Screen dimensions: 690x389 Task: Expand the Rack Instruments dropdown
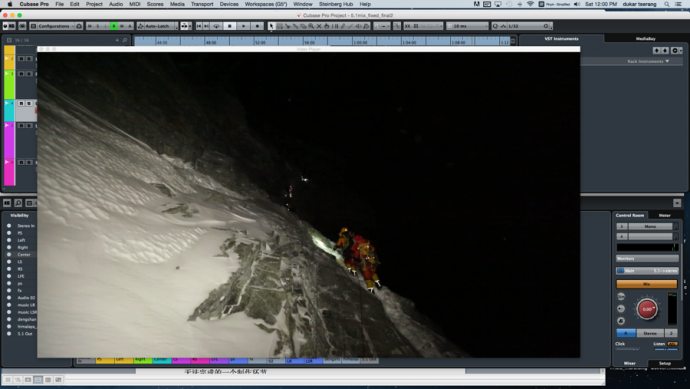click(648, 61)
